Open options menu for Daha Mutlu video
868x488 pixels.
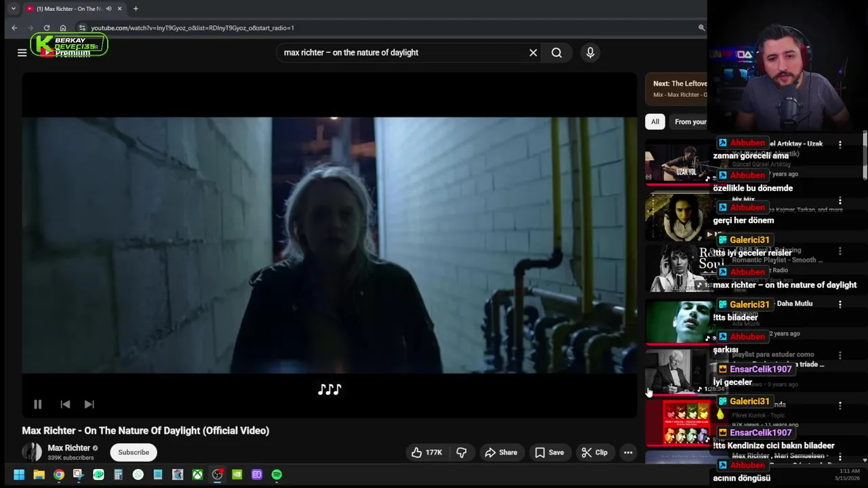click(x=840, y=305)
